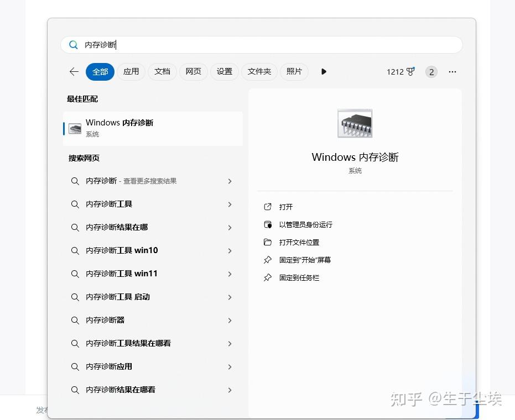Image resolution: width=515 pixels, height=420 pixels.
Task: Click search icon beside 内存诊断工具 suggestion
Action: point(75,204)
